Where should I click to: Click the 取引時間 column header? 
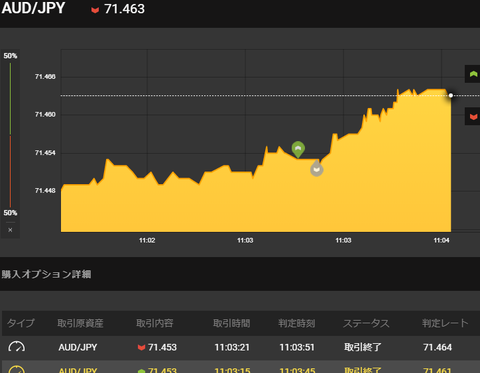[232, 323]
